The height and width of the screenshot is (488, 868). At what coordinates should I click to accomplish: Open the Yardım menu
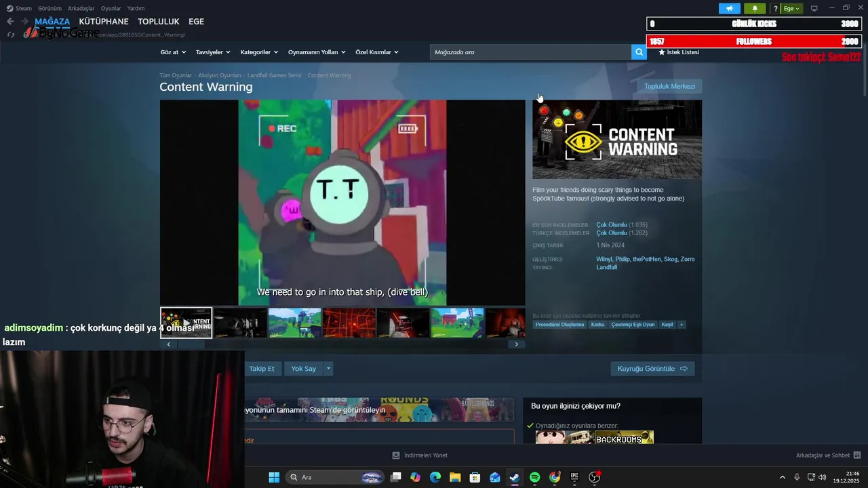[x=136, y=8]
